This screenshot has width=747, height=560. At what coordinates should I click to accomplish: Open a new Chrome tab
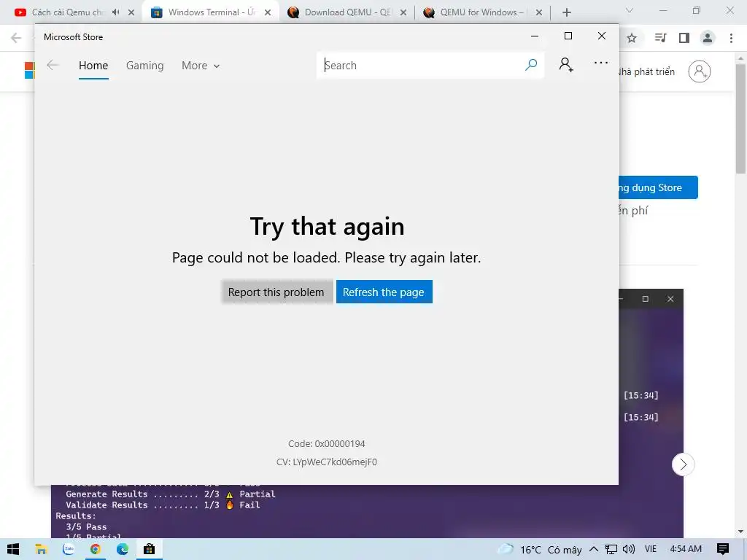[566, 12]
